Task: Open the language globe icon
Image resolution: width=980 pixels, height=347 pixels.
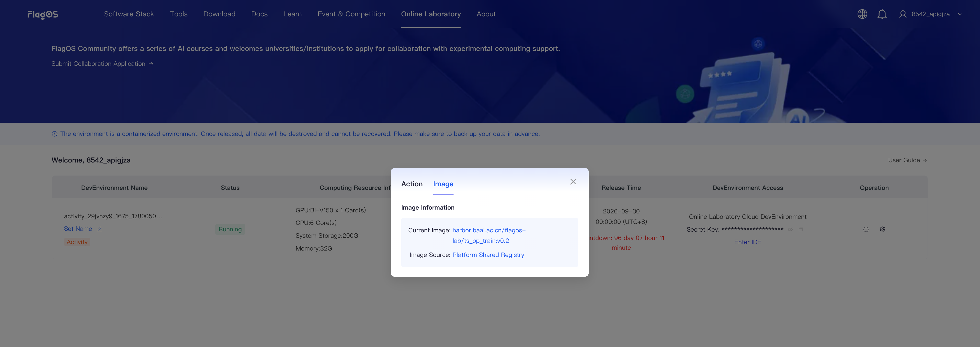Action: (862, 14)
